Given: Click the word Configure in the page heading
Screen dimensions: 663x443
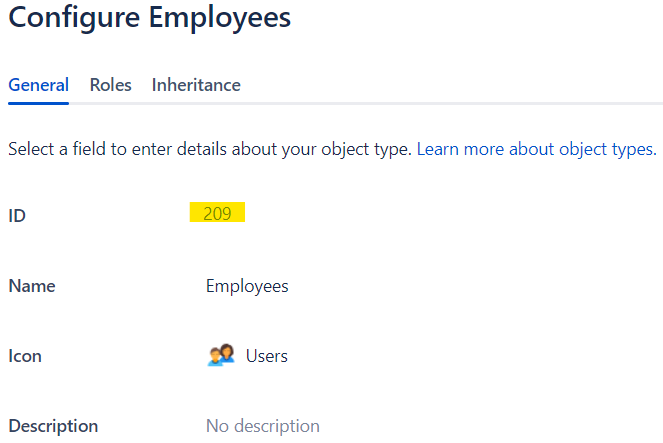Looking at the screenshot, I should click(74, 19).
